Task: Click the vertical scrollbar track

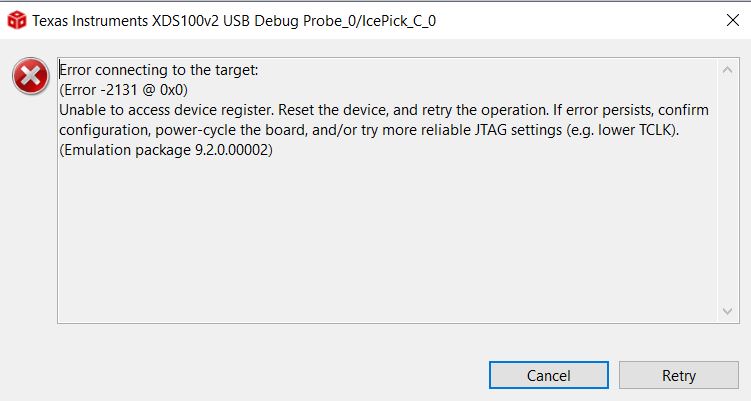Action: pyautogui.click(x=727, y=191)
